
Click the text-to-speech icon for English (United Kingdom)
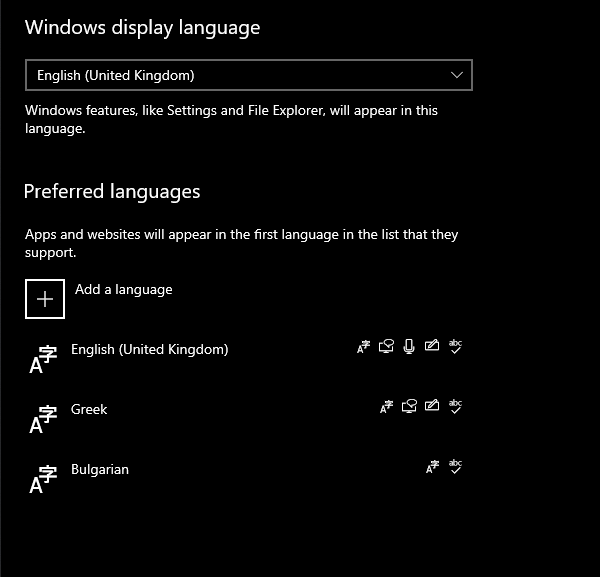click(x=386, y=348)
